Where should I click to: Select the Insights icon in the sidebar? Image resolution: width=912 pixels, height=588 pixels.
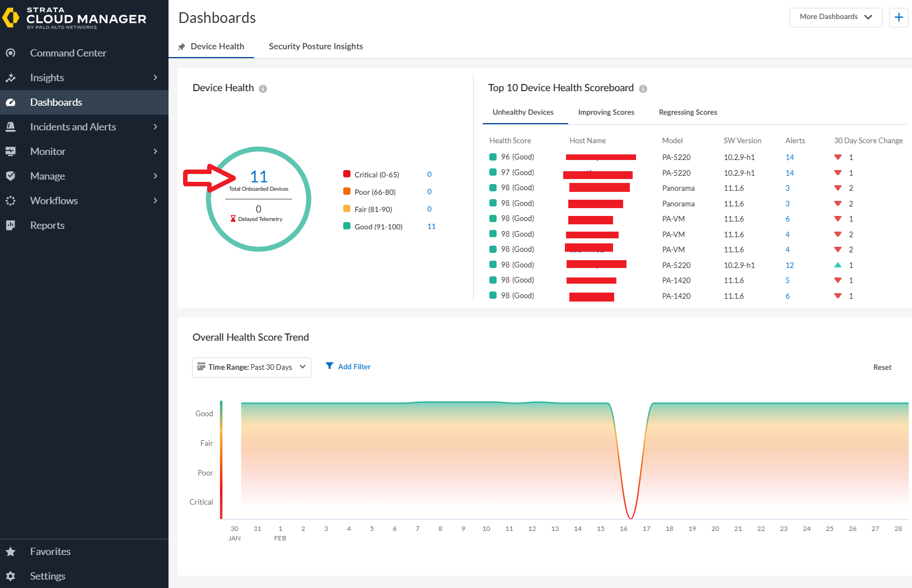pos(11,77)
